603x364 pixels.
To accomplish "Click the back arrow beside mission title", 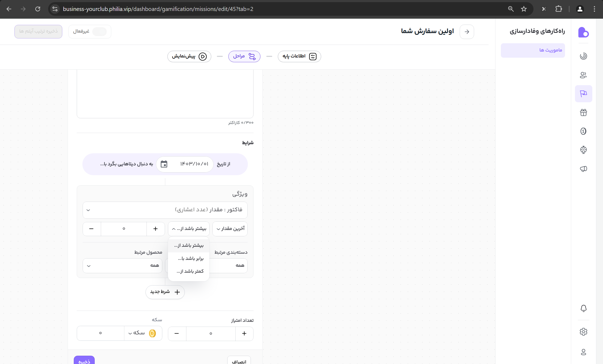I will tap(467, 32).
